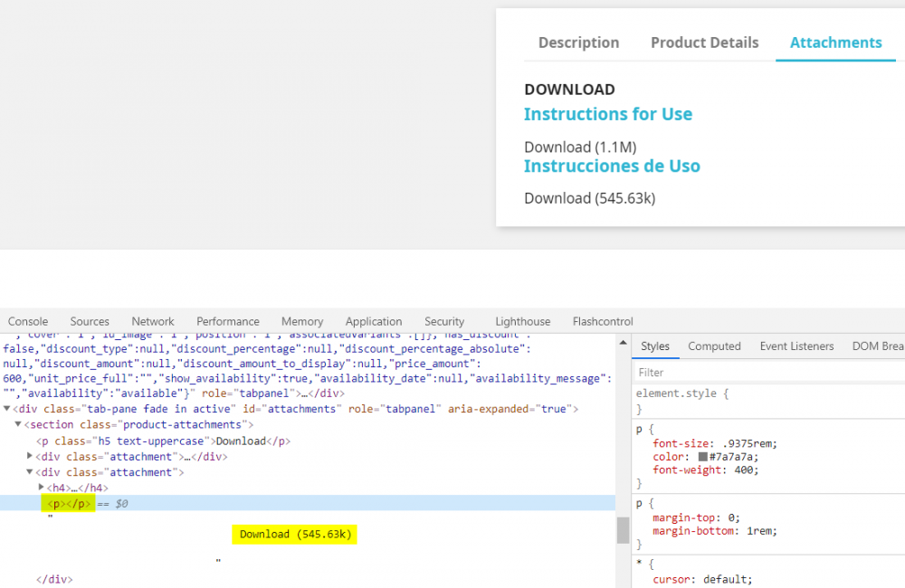Image resolution: width=905 pixels, height=588 pixels.
Task: Click the Elements panel vertical scrollbar
Action: (x=623, y=530)
